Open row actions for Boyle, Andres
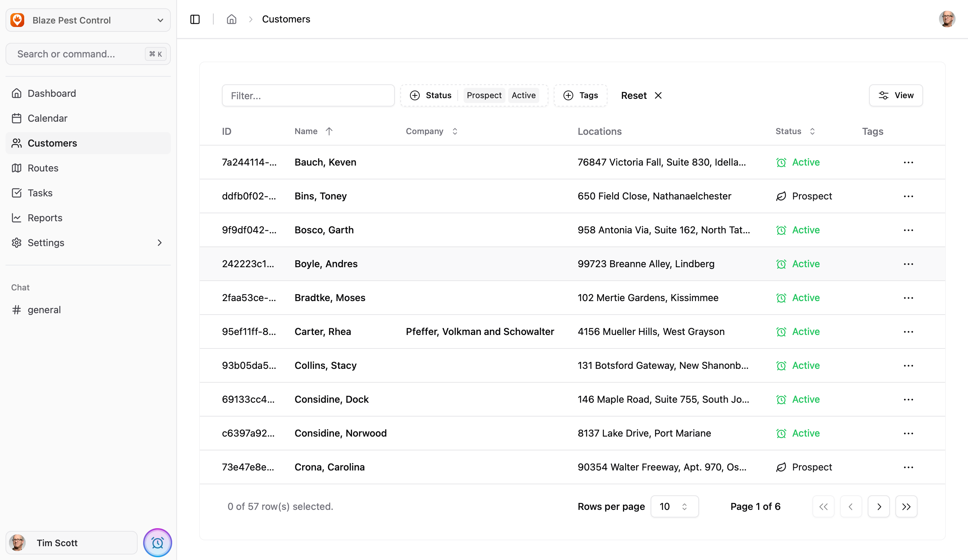This screenshot has width=968, height=560. [x=908, y=264]
